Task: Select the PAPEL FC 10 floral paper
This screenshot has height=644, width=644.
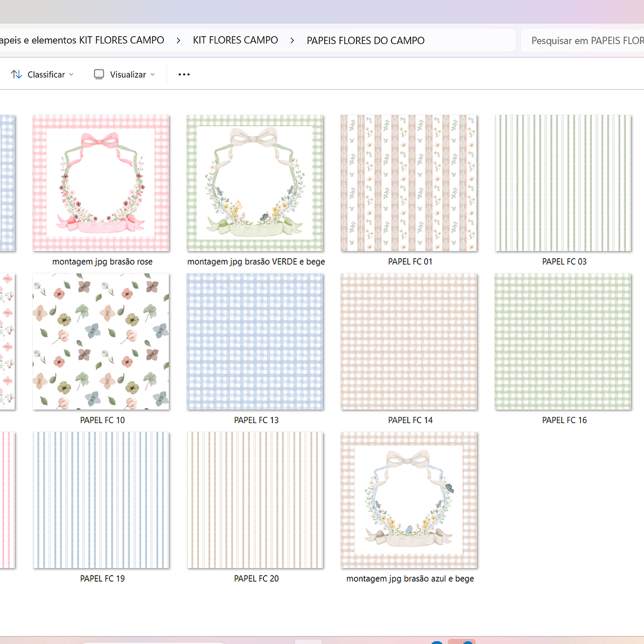Action: 101,342
